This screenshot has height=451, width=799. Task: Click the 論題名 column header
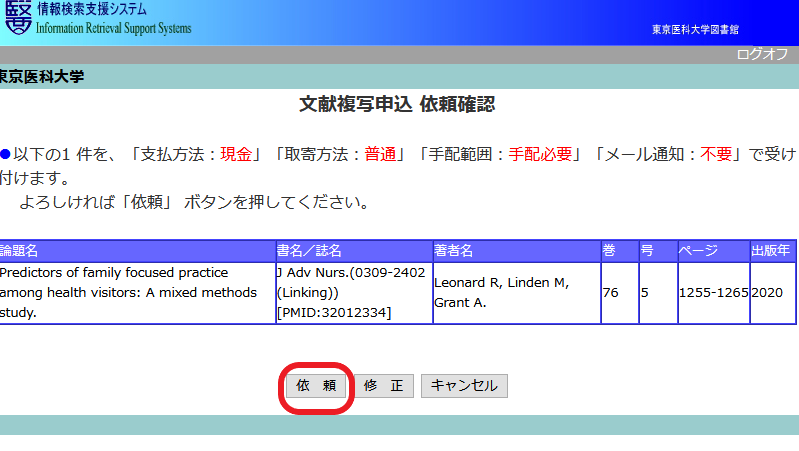pyautogui.click(x=138, y=251)
